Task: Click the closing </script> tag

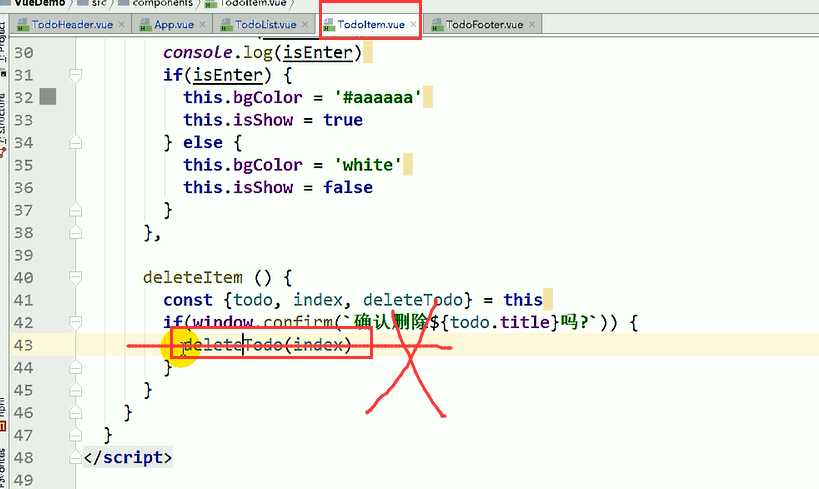Action: click(127, 457)
